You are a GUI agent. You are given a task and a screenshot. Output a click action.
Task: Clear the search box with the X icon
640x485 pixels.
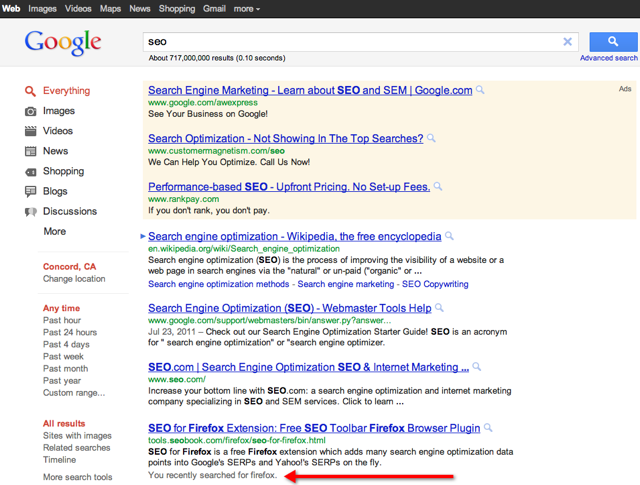pyautogui.click(x=567, y=42)
